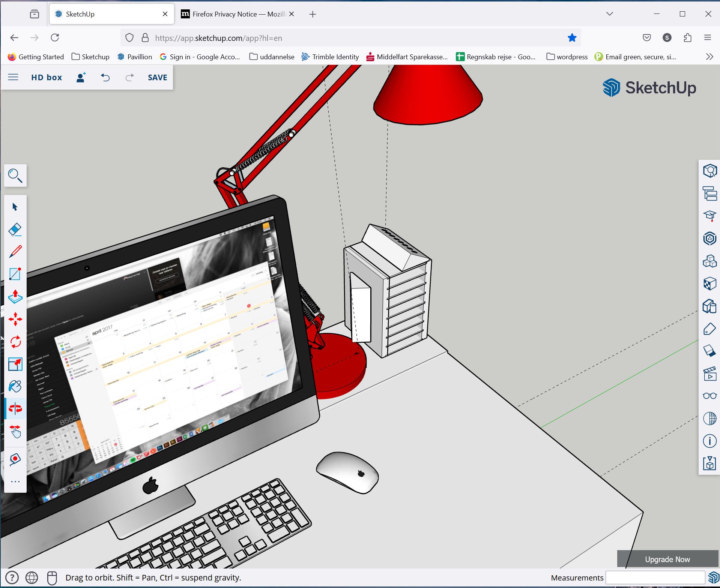Screen dimensions: 720x588
Task: Close the Firefox Privacy Notice tab
Action: coord(292,14)
